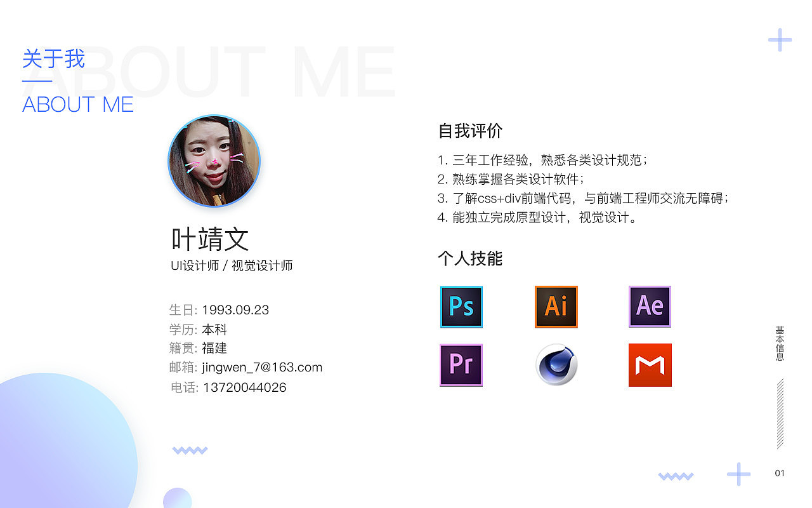Click the Cinema 4D sphere icon
The image size is (812, 508).
[x=556, y=364]
